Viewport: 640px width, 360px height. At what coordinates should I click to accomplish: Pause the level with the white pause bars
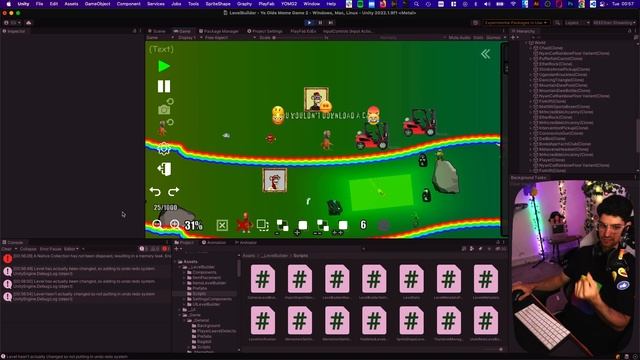click(164, 86)
